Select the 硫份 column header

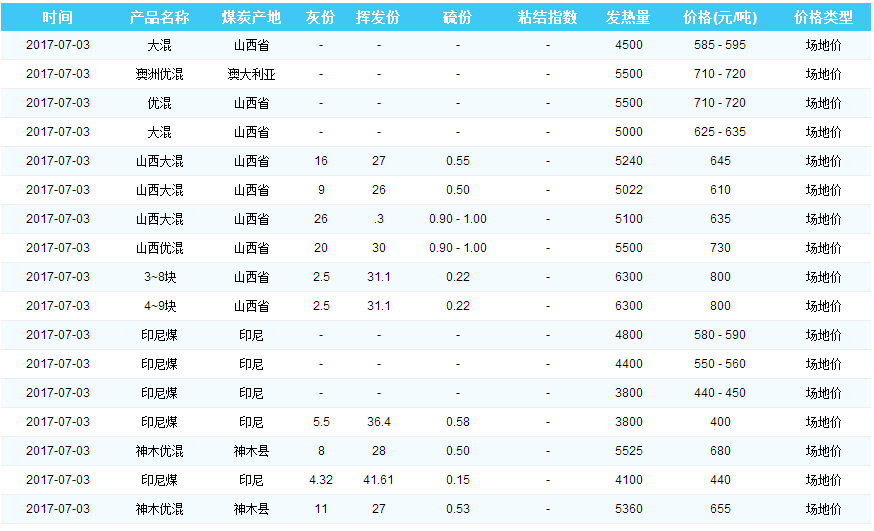[457, 18]
